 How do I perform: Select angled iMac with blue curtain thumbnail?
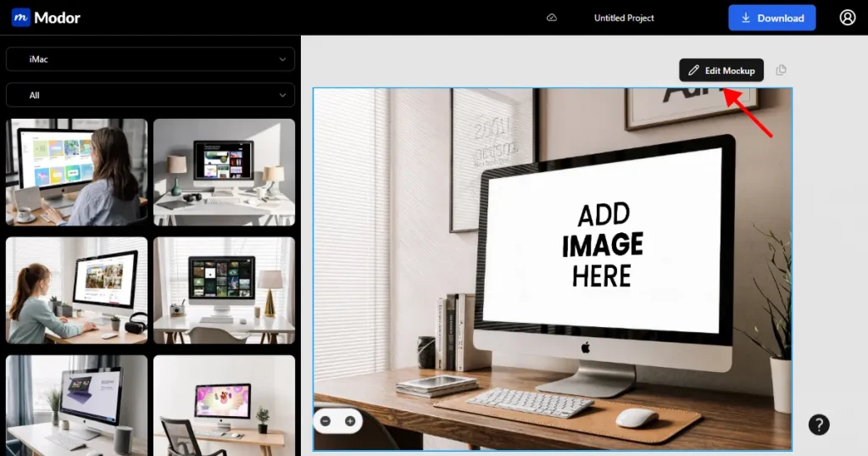pos(77,405)
